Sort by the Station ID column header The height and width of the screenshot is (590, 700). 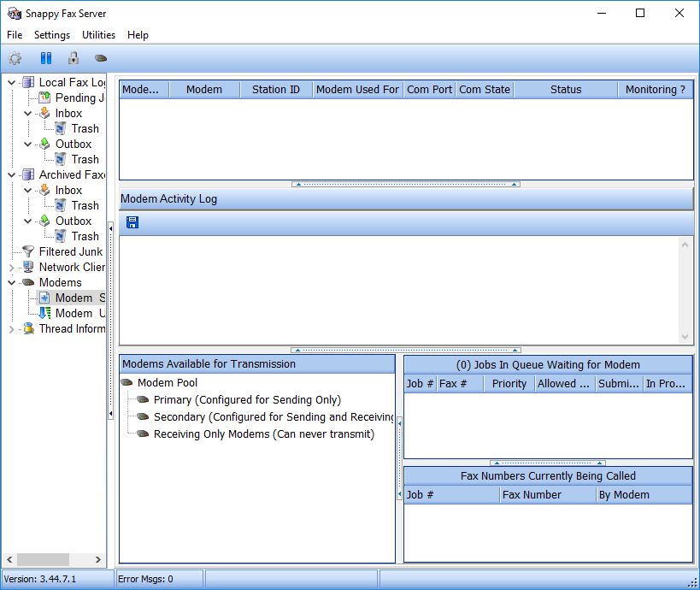[x=275, y=89]
